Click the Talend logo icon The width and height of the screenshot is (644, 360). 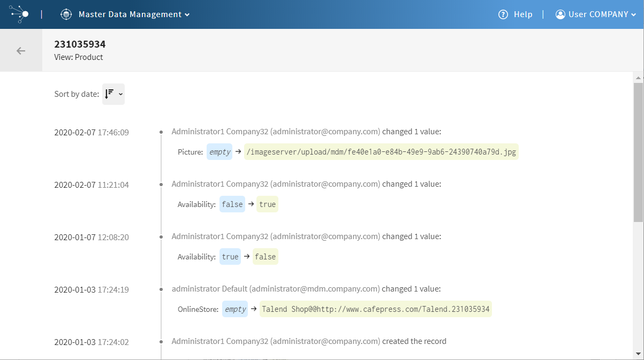[19, 14]
